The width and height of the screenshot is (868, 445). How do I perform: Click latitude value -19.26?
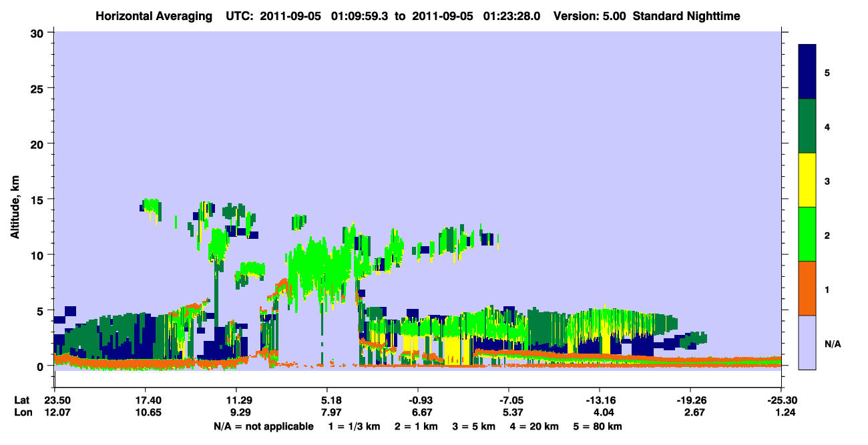pos(690,400)
